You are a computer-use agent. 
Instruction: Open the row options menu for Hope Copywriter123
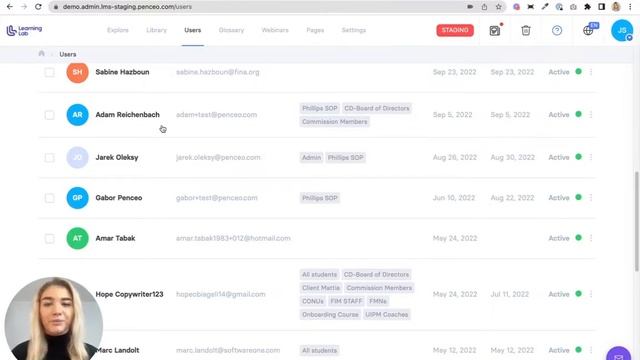[x=591, y=294]
